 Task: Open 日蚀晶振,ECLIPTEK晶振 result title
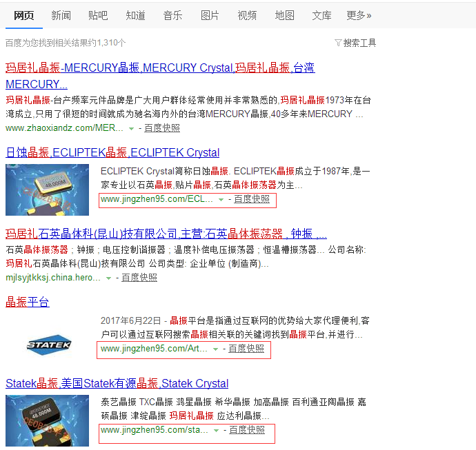(x=112, y=152)
